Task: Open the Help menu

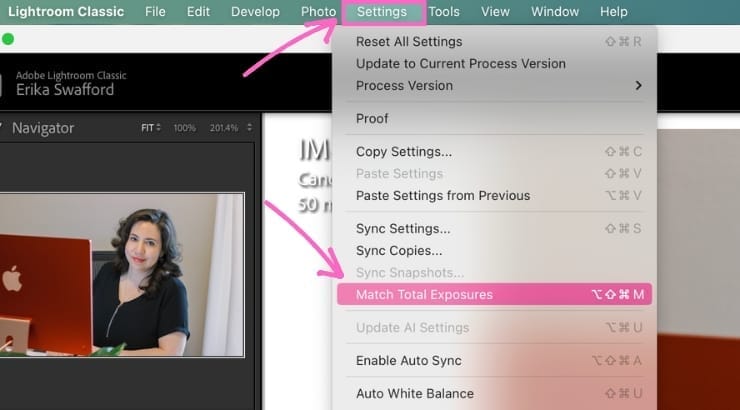Action: pyautogui.click(x=614, y=12)
